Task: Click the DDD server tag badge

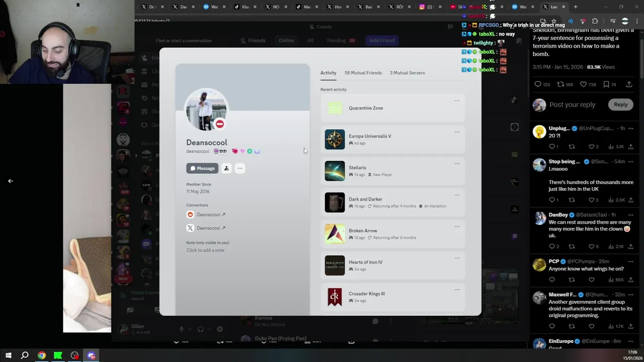Action: coord(220,151)
